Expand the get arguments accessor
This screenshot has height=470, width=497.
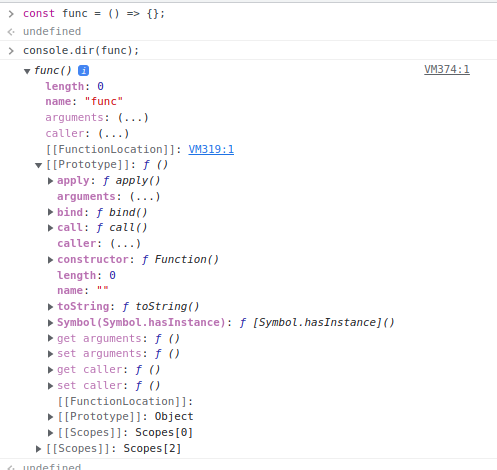50,338
